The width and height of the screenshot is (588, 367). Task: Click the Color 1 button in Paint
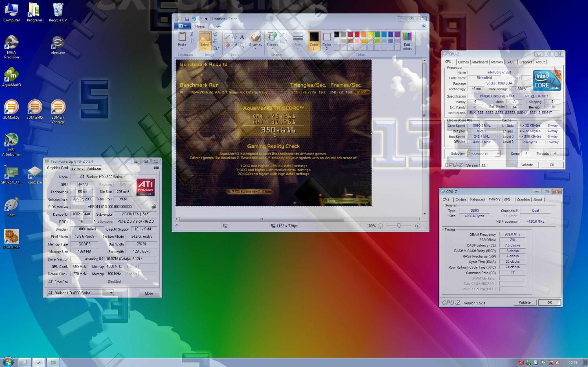[x=314, y=40]
